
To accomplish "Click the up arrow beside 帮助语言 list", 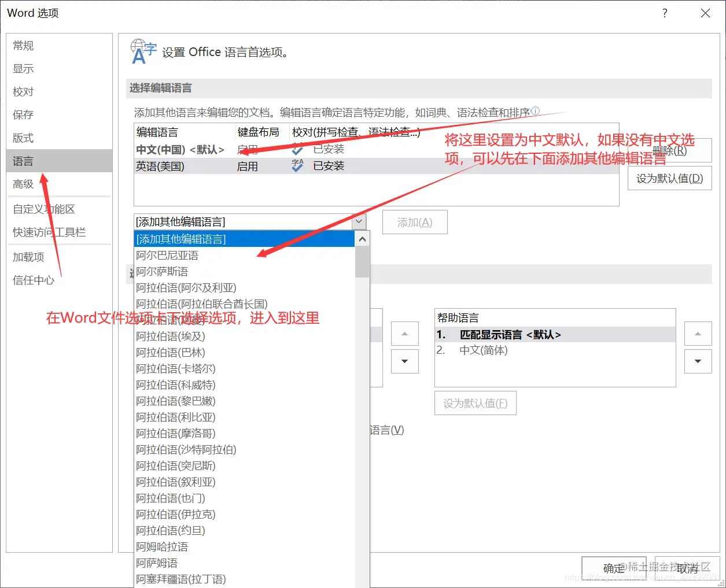I will pyautogui.click(x=698, y=334).
